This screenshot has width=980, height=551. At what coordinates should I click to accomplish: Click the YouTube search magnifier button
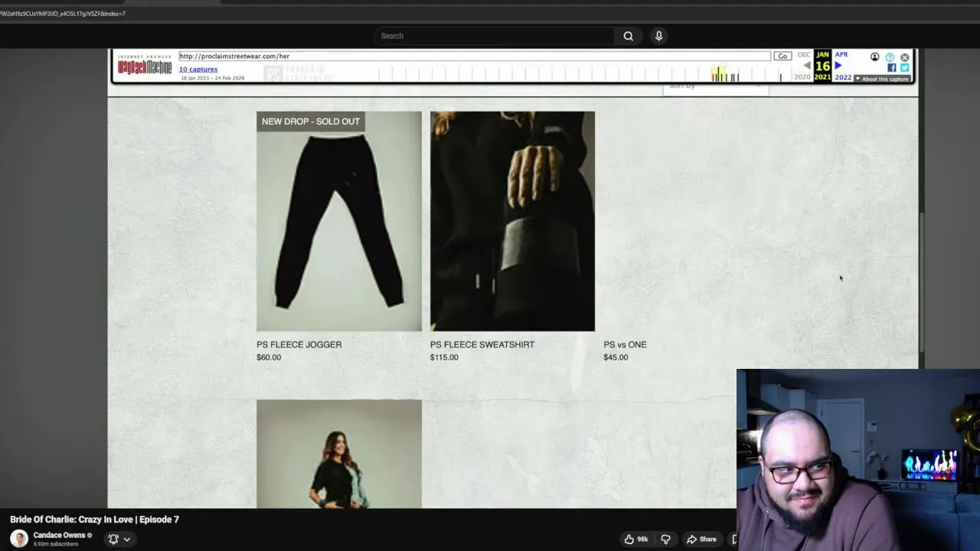628,36
